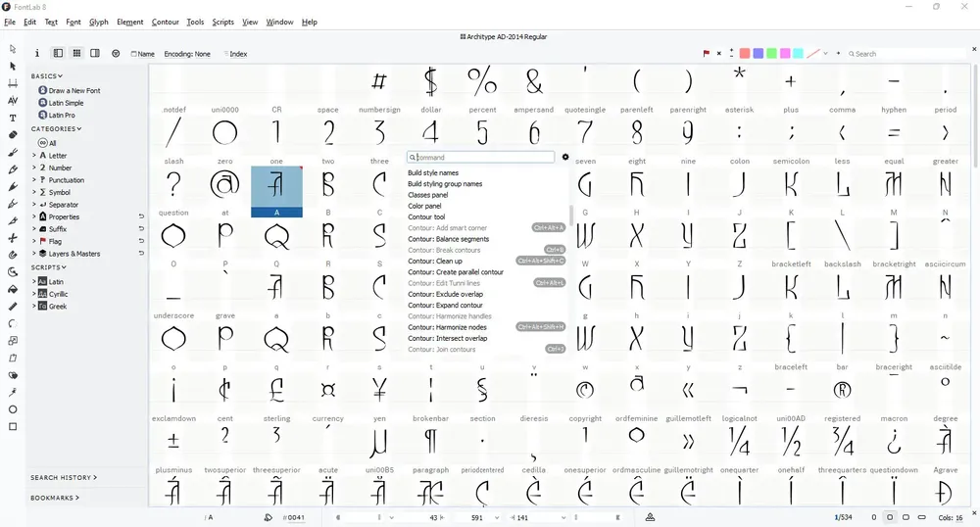This screenshot has height=527, width=980.
Task: Select the Ruler measurement tool
Action: click(x=13, y=307)
